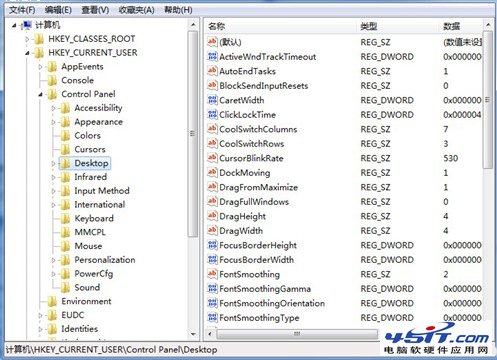
Task: Expand the Input Method key
Action: coord(53,191)
